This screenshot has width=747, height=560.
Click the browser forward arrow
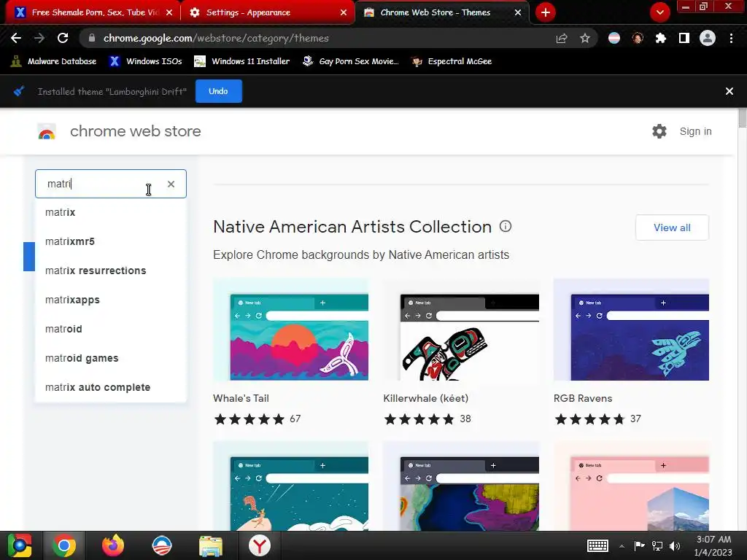pyautogui.click(x=39, y=38)
